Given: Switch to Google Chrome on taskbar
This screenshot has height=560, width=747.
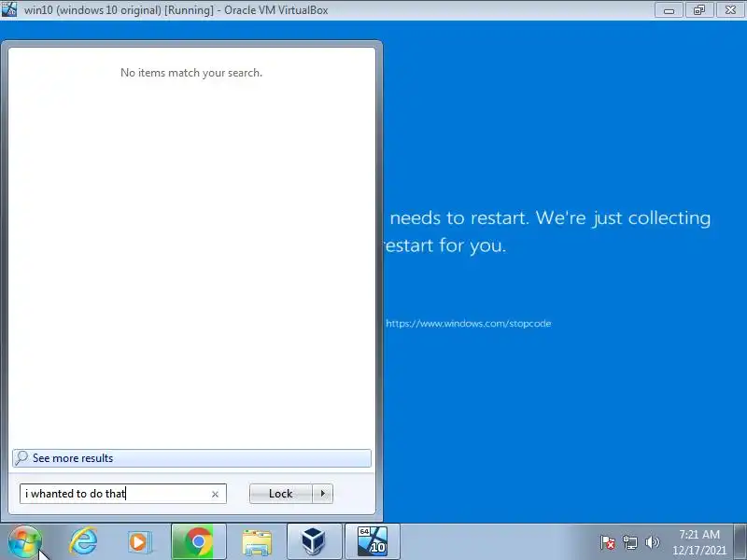Looking at the screenshot, I should (x=199, y=542).
